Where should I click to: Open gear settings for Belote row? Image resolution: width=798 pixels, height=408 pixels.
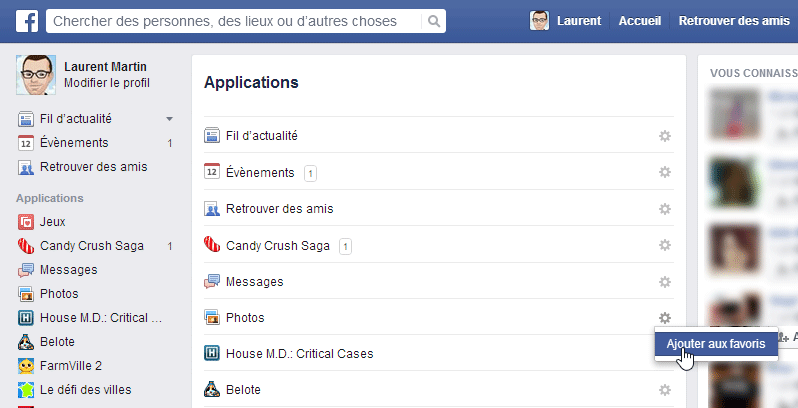point(665,390)
